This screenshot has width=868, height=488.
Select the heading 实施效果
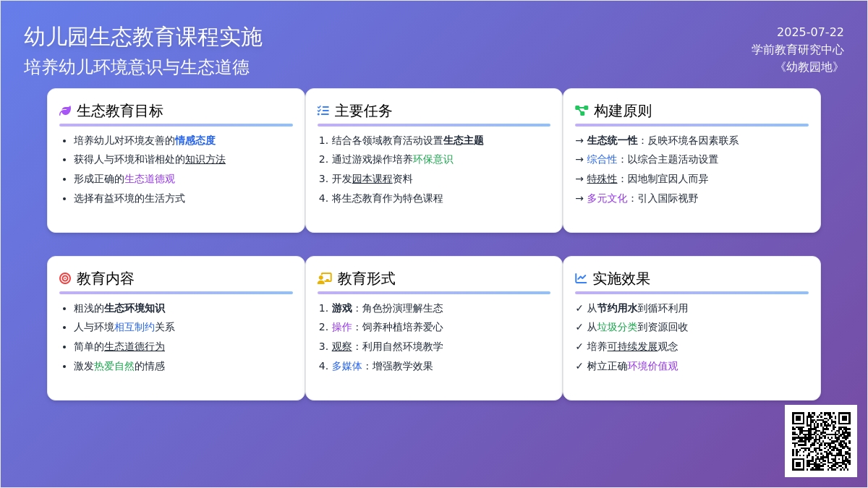pyautogui.click(x=621, y=278)
